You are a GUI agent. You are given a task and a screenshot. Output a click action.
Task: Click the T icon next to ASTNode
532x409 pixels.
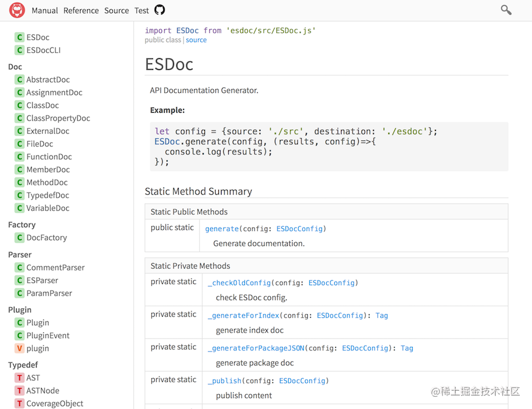tap(19, 391)
